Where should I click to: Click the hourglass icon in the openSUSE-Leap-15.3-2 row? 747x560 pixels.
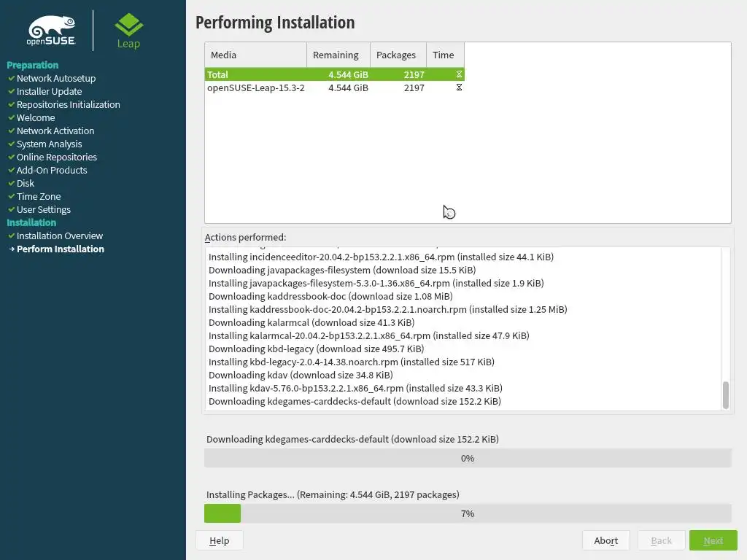click(x=459, y=87)
